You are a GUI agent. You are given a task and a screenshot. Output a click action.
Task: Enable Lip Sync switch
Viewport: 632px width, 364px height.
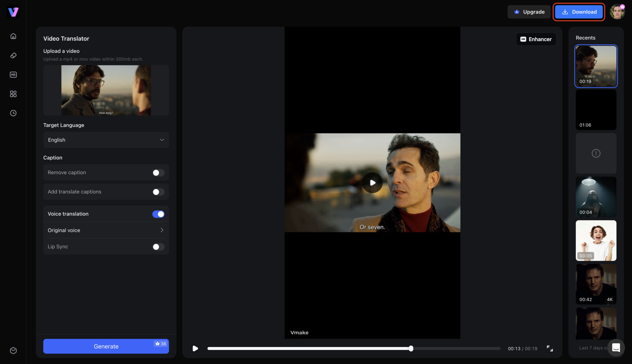[x=158, y=247]
